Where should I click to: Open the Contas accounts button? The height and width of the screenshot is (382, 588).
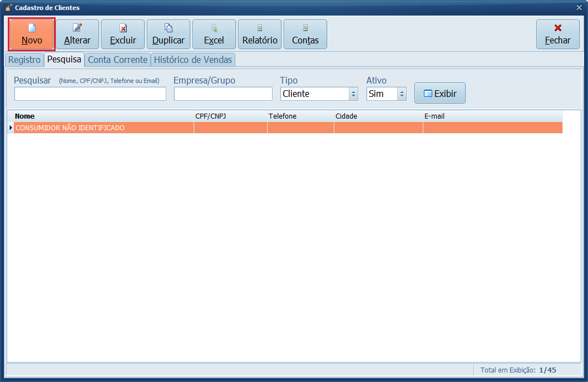(305, 35)
